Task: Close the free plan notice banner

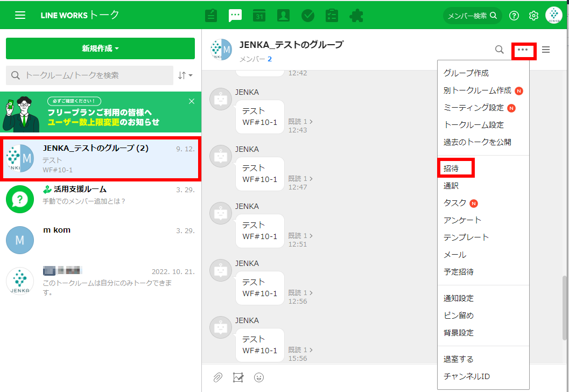Action: (x=192, y=101)
